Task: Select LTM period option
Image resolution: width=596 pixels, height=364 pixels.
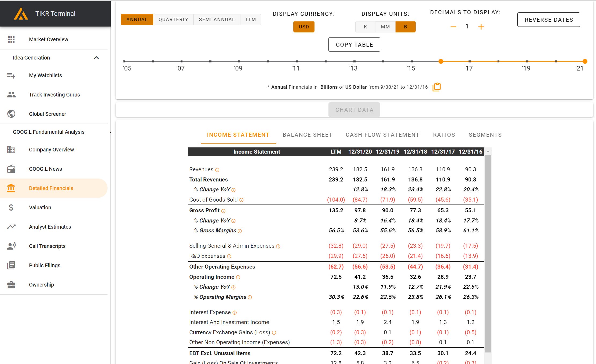Action: click(251, 20)
